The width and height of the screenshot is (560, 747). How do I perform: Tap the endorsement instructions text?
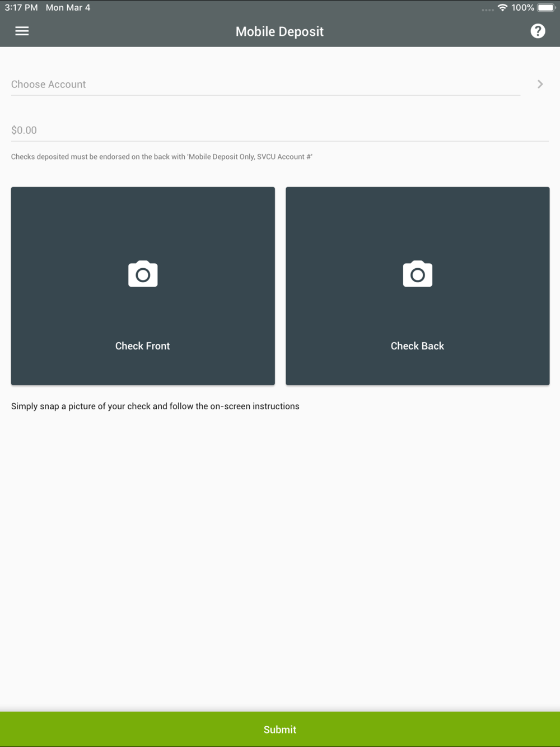coord(162,157)
